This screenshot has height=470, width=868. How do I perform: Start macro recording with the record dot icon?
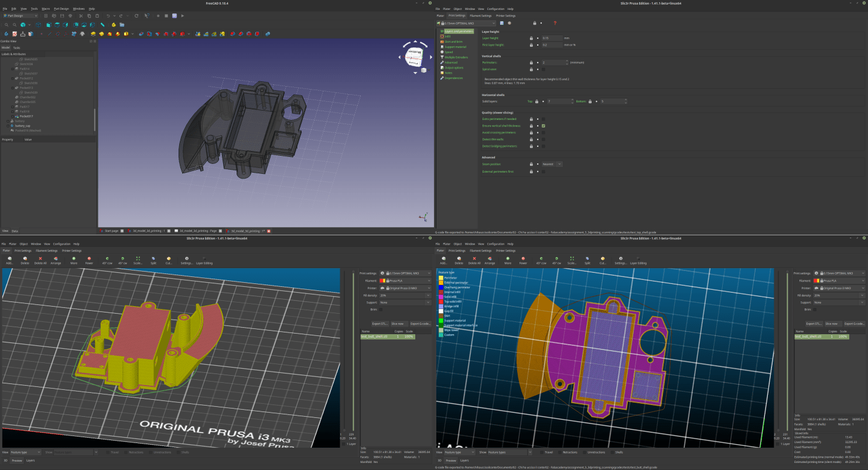click(158, 16)
